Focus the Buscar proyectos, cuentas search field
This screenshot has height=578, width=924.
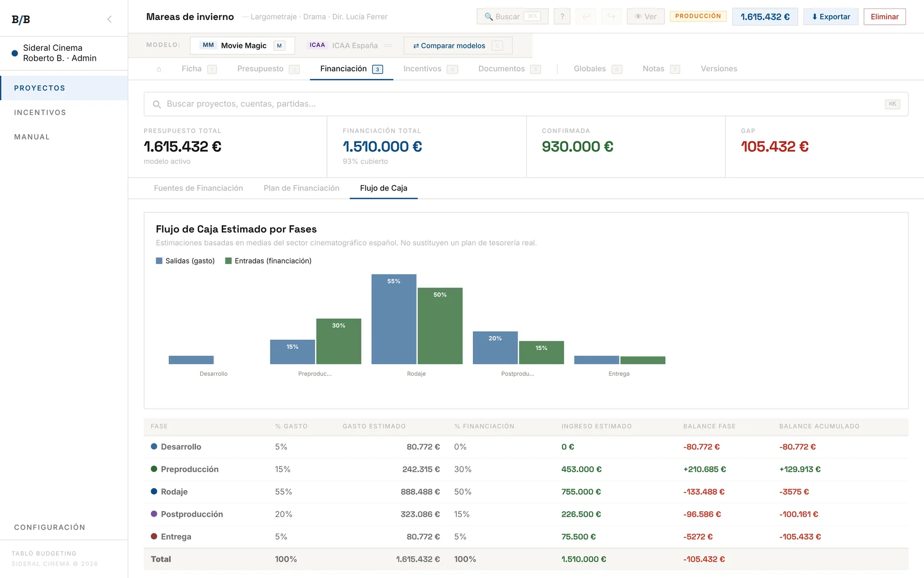(x=526, y=104)
